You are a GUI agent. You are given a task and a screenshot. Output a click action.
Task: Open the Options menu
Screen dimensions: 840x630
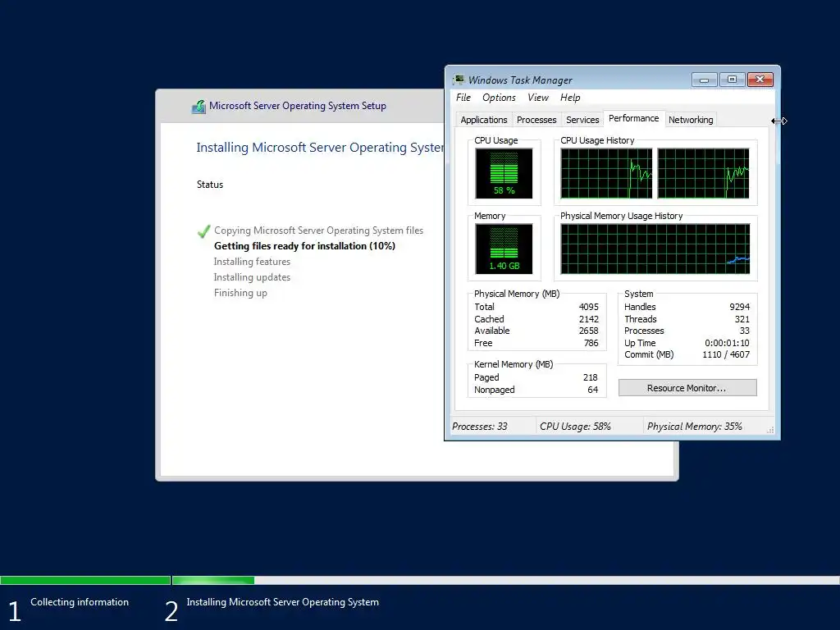(499, 98)
